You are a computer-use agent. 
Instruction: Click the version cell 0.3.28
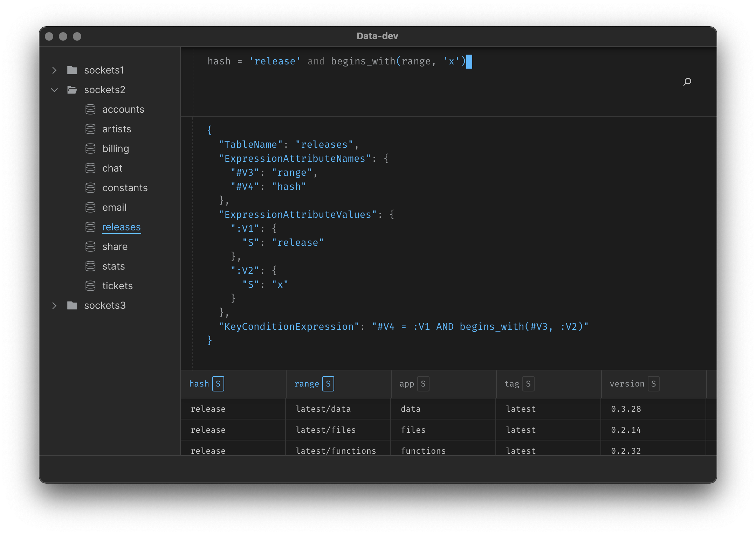tap(653, 409)
